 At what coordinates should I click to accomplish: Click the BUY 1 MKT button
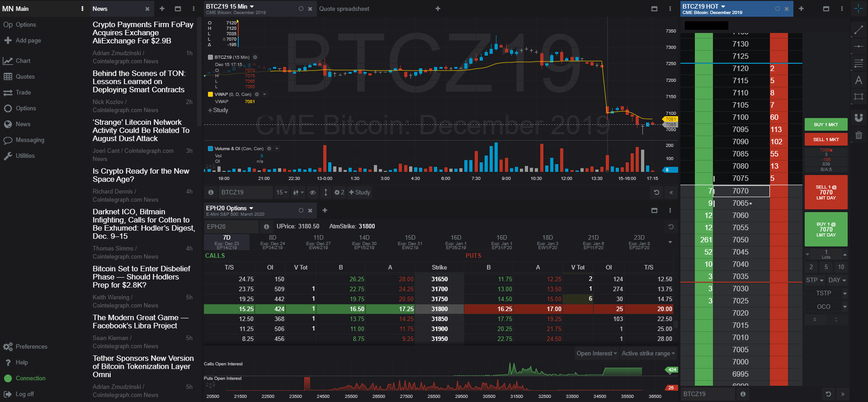coord(826,125)
